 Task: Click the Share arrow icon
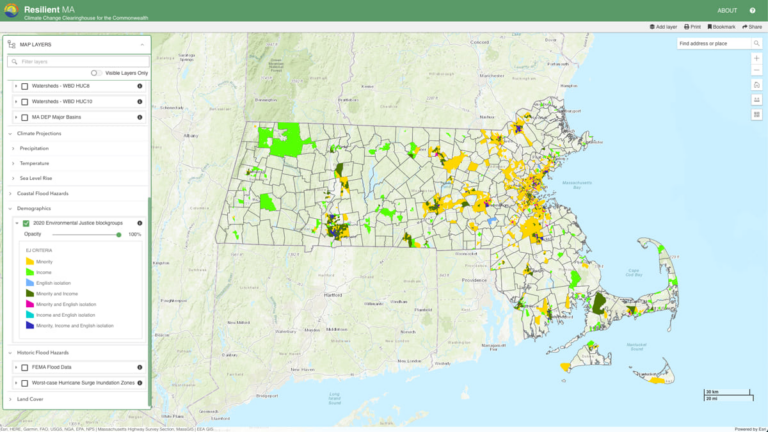pyautogui.click(x=744, y=27)
